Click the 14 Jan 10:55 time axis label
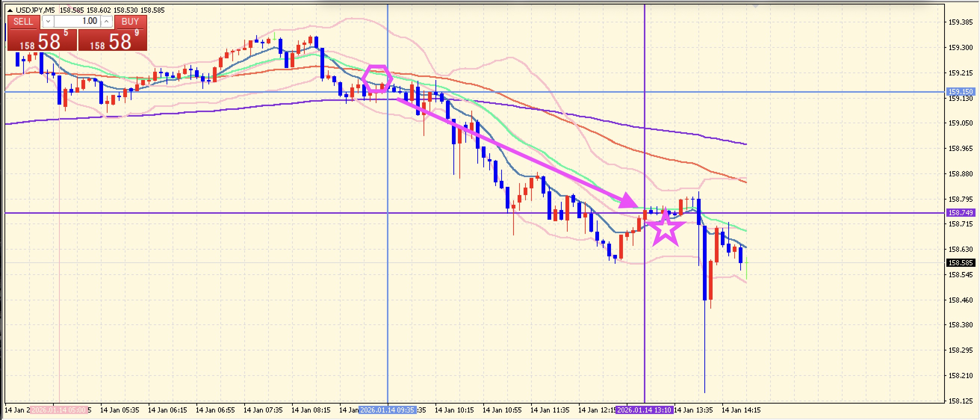980x420 pixels. pos(502,410)
